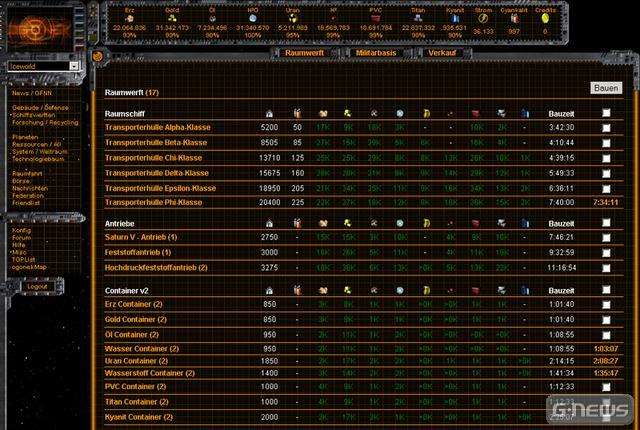The image size is (640, 430).
Task: Click the Kyanit column icon in Raumschiff header
Action: 525,114
